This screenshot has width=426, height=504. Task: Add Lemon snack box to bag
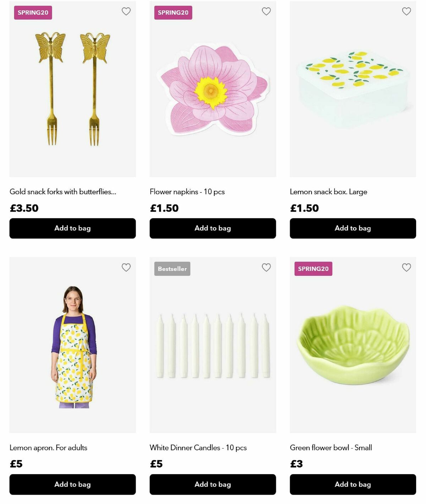point(353,228)
